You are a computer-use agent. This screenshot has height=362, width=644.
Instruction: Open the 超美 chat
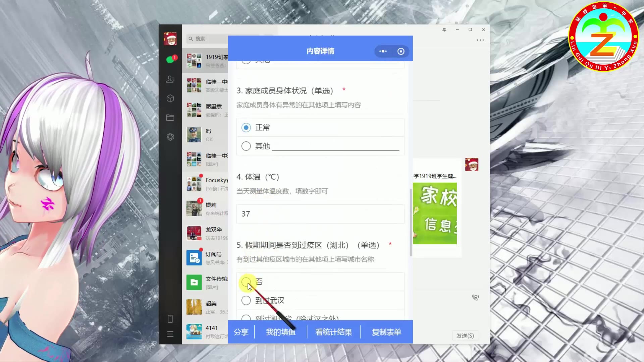tap(205, 307)
